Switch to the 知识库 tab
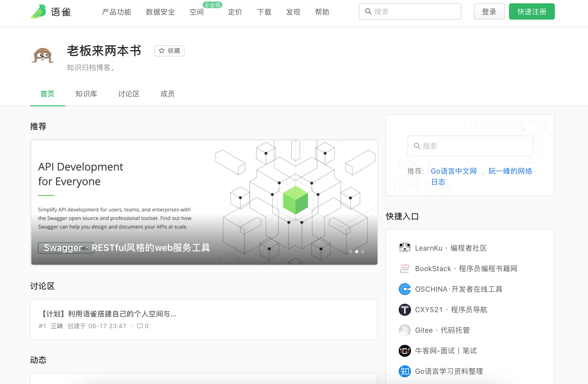 tap(86, 94)
